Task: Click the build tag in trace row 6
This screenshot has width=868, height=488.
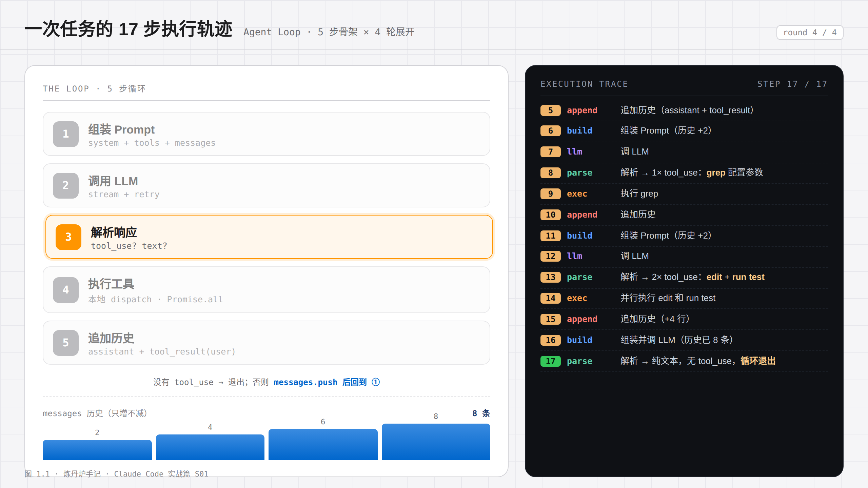Action: point(579,131)
